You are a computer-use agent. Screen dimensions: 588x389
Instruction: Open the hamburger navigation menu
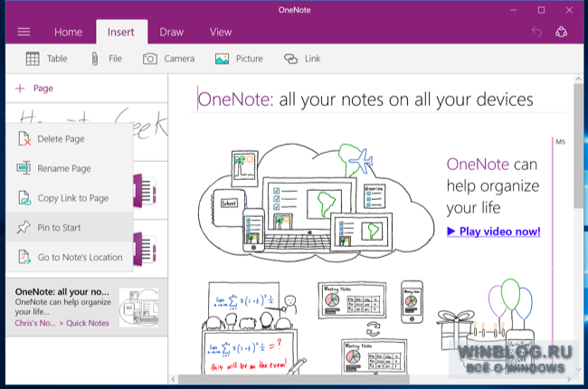[24, 32]
